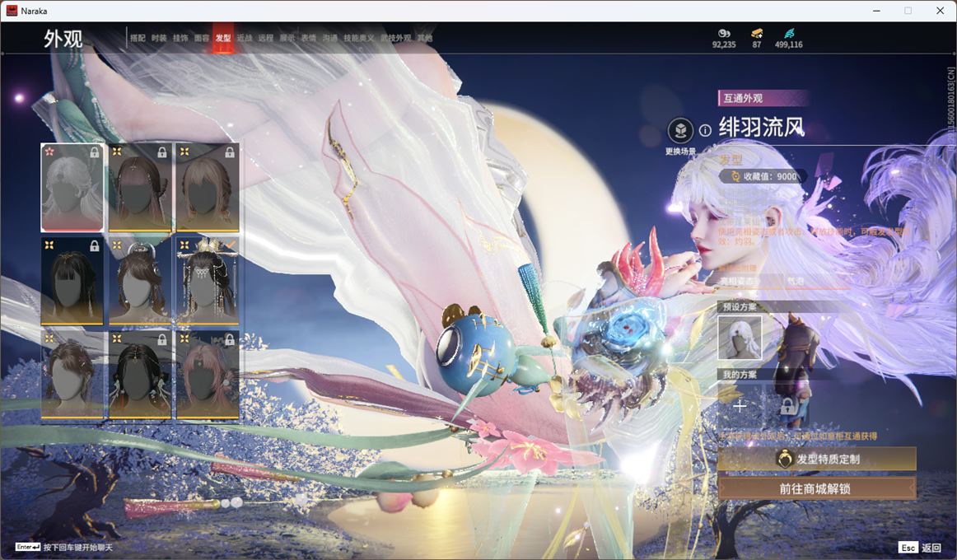The image size is (957, 560).
Task: Click the Naraka app icon in title bar
Action: point(12,11)
